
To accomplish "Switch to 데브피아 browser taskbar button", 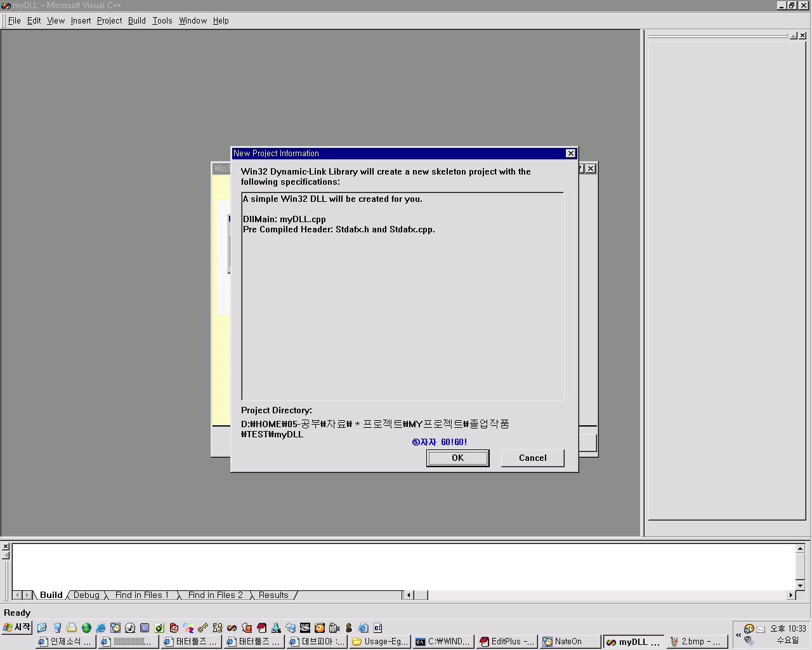I will click(317, 642).
